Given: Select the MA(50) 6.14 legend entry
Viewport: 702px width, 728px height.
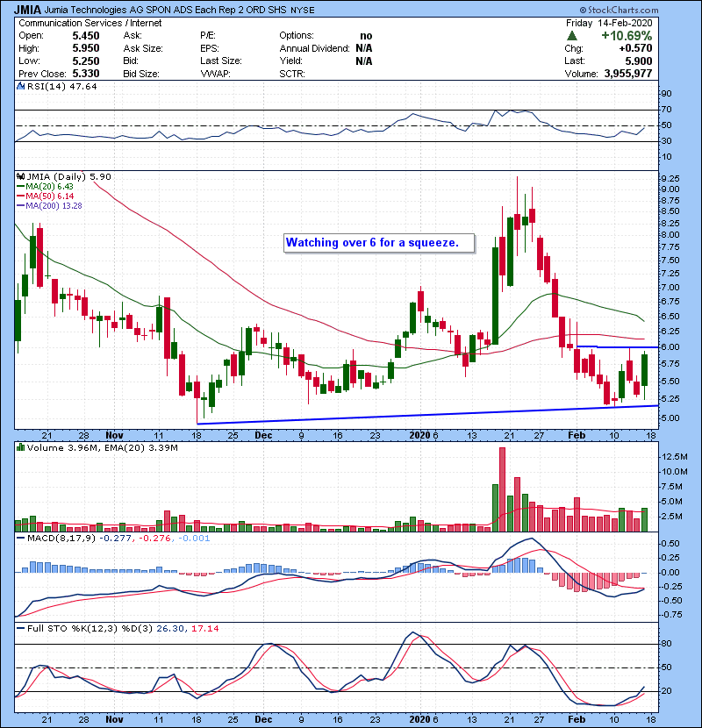Looking at the screenshot, I should [x=45, y=196].
